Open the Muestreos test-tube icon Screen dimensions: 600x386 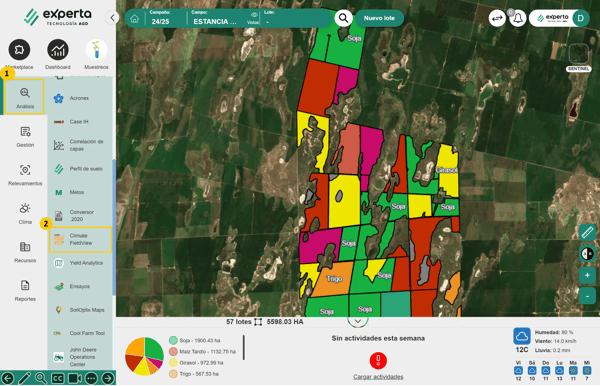pos(96,50)
